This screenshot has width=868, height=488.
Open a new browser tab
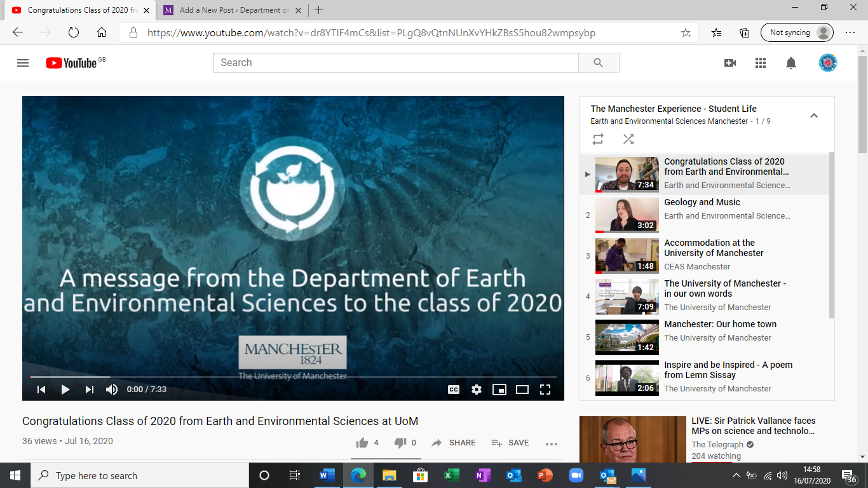point(318,10)
